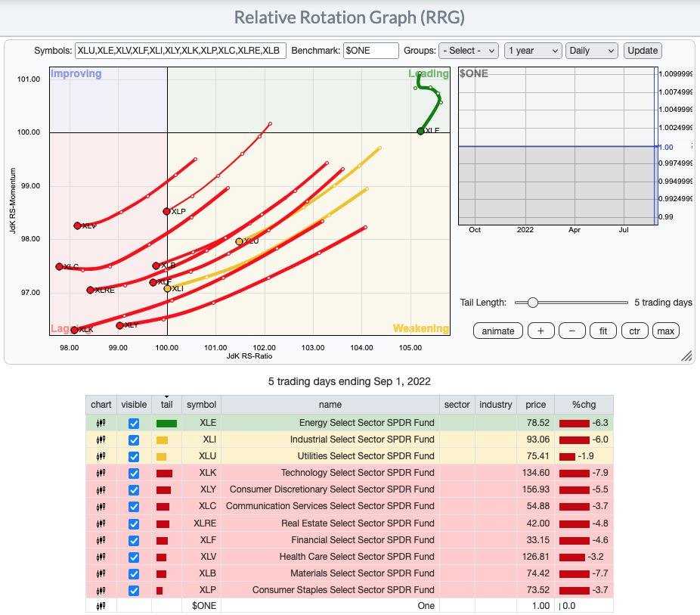Uncheck visibility for XLY
The width and height of the screenshot is (700, 615).
134,490
